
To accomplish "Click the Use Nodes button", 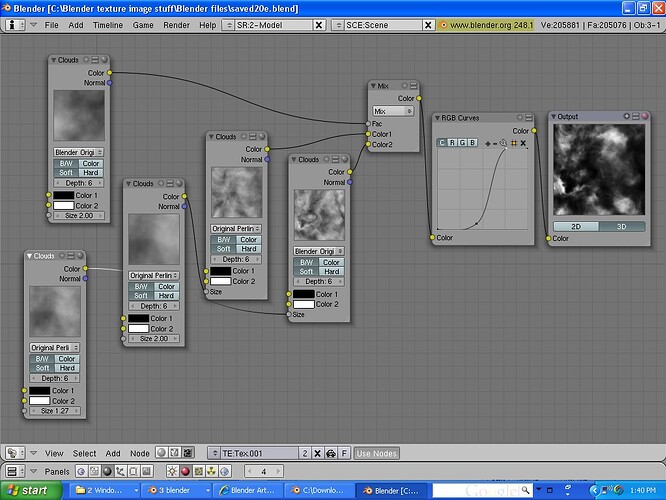I will coord(376,453).
